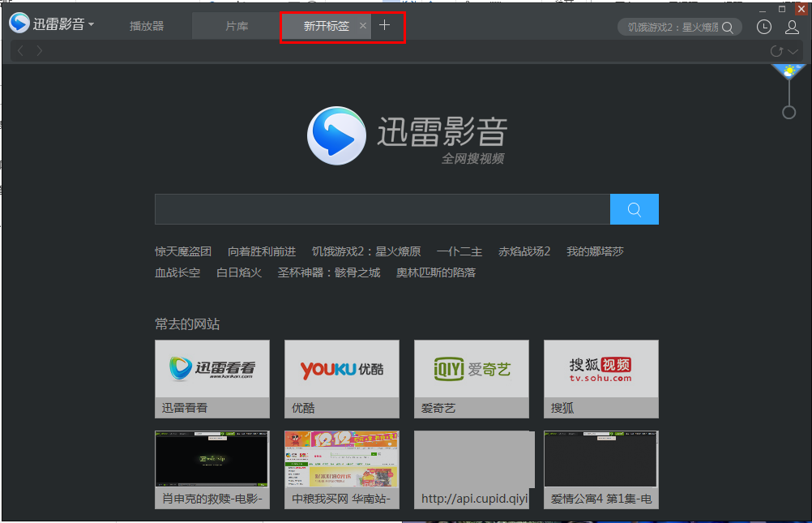Open the 饥饿游戏2：星火燎原 link

point(366,252)
